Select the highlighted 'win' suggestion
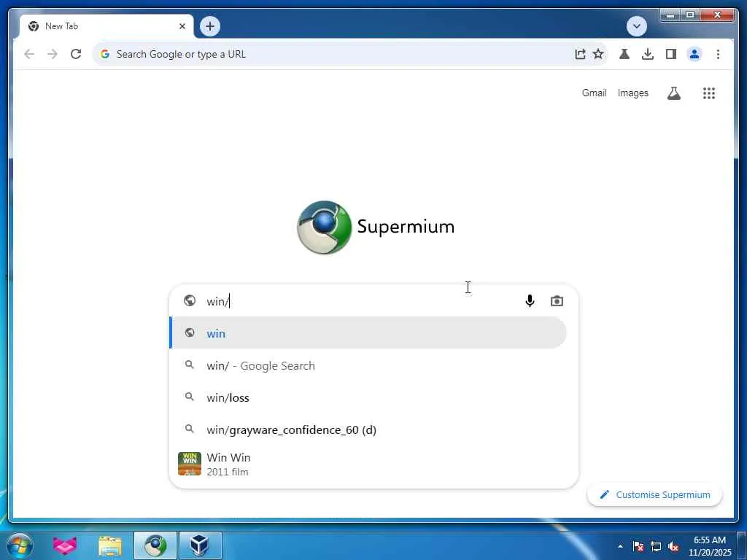The image size is (747, 560). (368, 332)
